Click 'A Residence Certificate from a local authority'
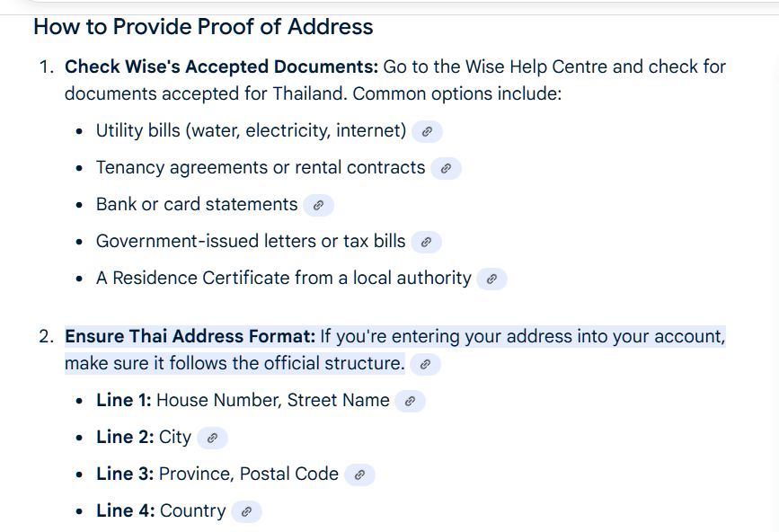The width and height of the screenshot is (779, 532). pyautogui.click(x=283, y=279)
